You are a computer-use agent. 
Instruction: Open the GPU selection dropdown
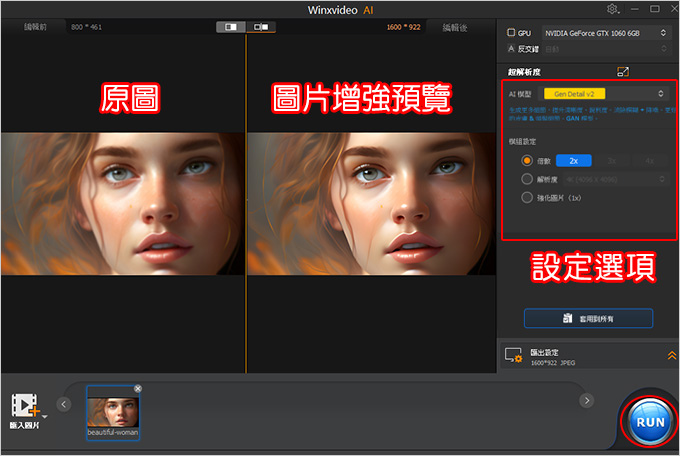click(605, 33)
